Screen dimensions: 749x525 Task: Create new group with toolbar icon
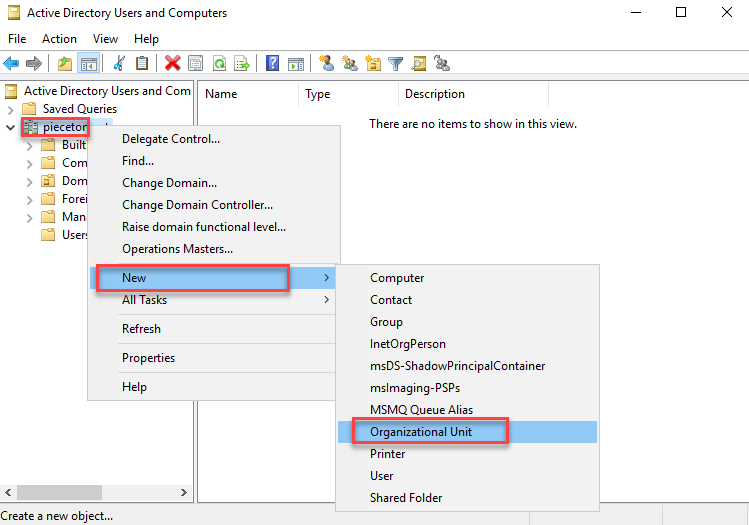pos(350,63)
